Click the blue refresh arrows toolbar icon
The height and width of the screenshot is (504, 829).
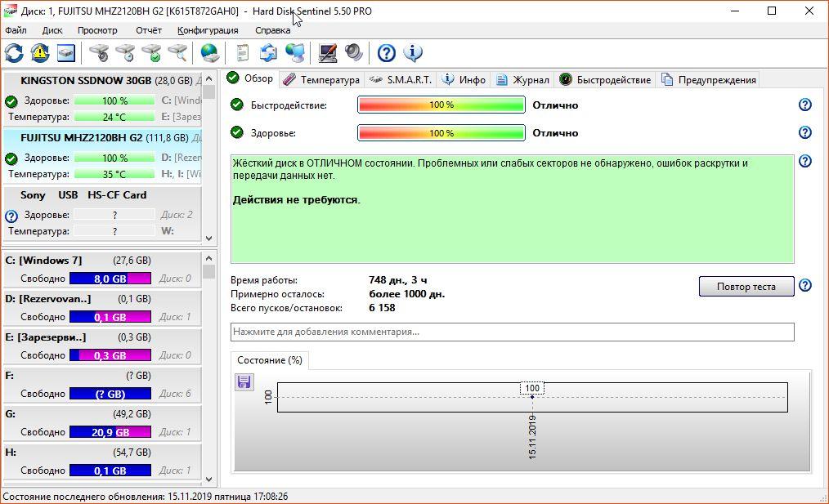tap(14, 53)
